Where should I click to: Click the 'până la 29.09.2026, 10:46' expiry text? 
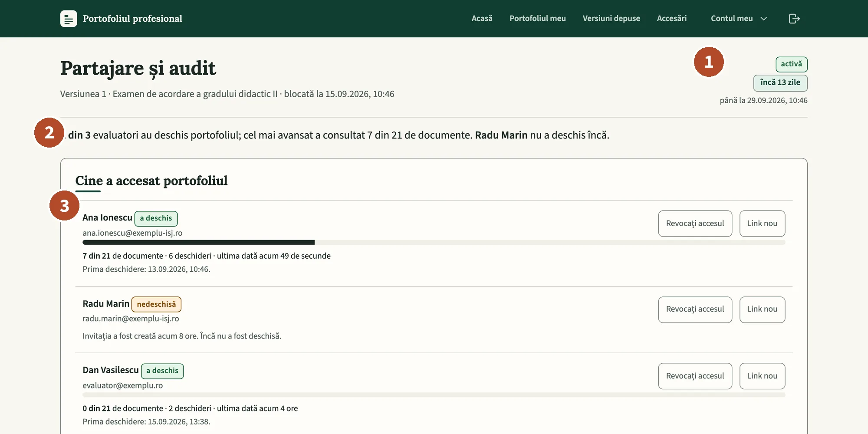coord(763,101)
